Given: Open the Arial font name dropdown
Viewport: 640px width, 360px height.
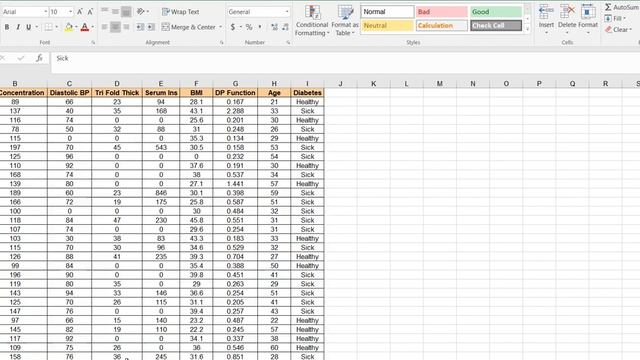Looking at the screenshot, I should point(45,12).
